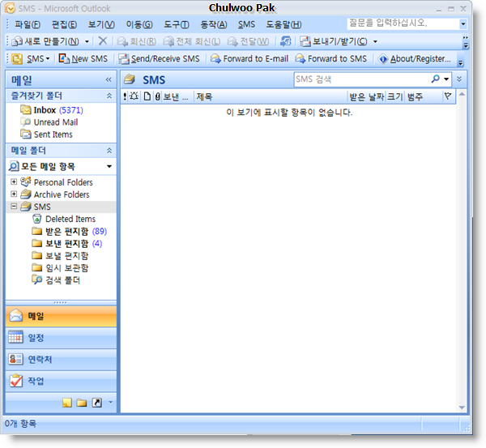
Task: Click the Forward (전달) toolbar button
Action: coord(249,41)
